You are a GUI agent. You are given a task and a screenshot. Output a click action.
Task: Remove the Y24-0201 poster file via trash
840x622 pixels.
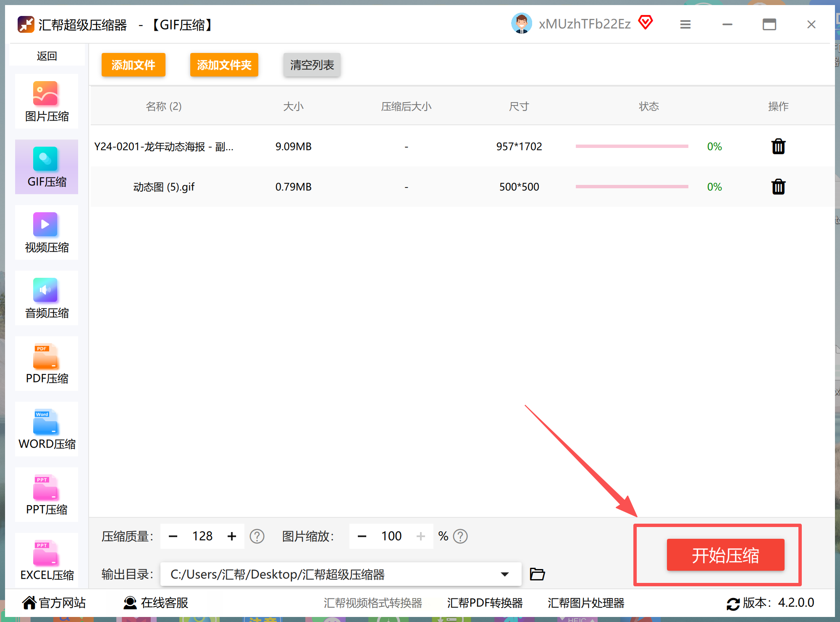click(x=778, y=146)
